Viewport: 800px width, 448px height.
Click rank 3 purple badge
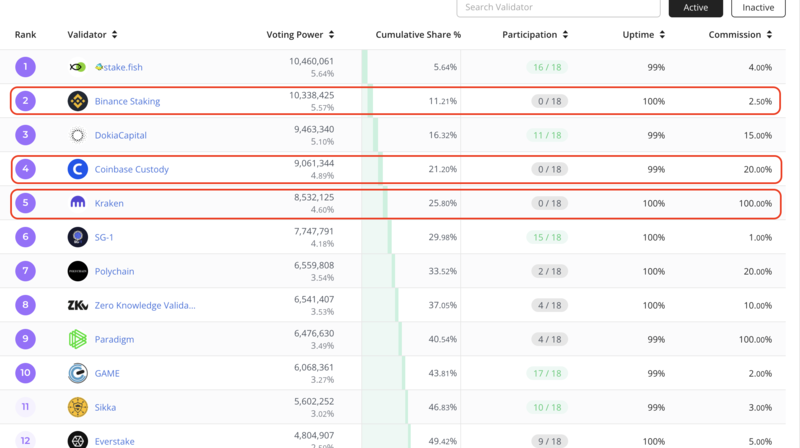[26, 135]
